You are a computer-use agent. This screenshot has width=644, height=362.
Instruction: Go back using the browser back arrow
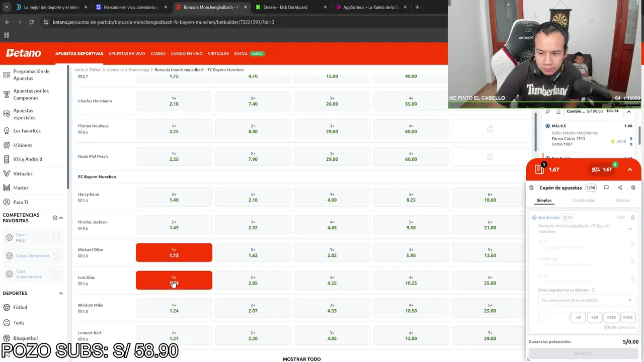coord(7,22)
